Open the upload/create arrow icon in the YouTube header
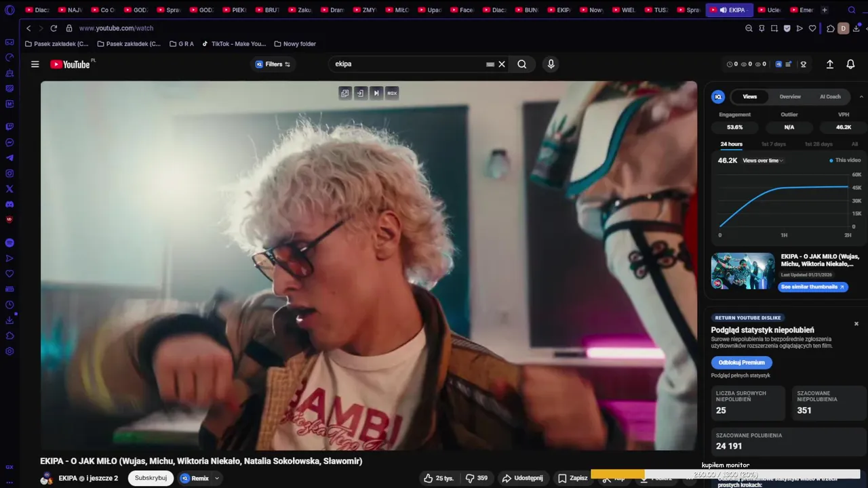868x488 pixels. (x=829, y=64)
